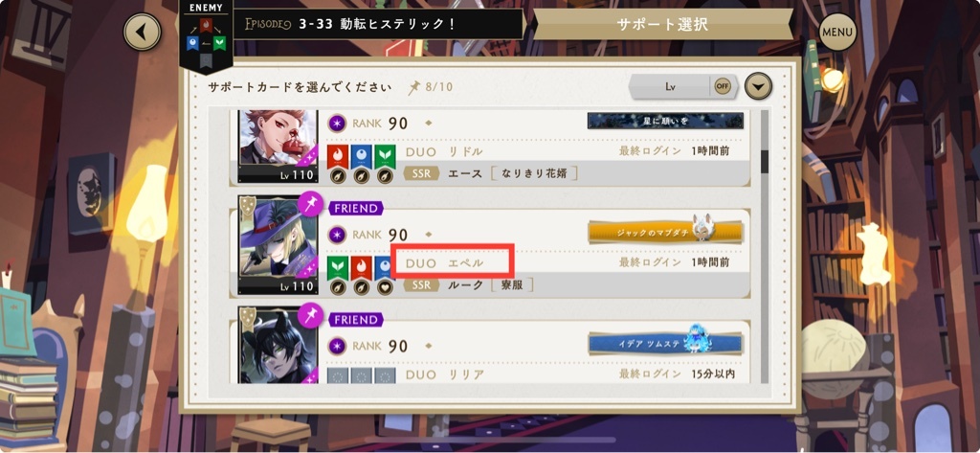This screenshot has width=980, height=453.
Task: Open the MENU round button
Action: [x=837, y=32]
